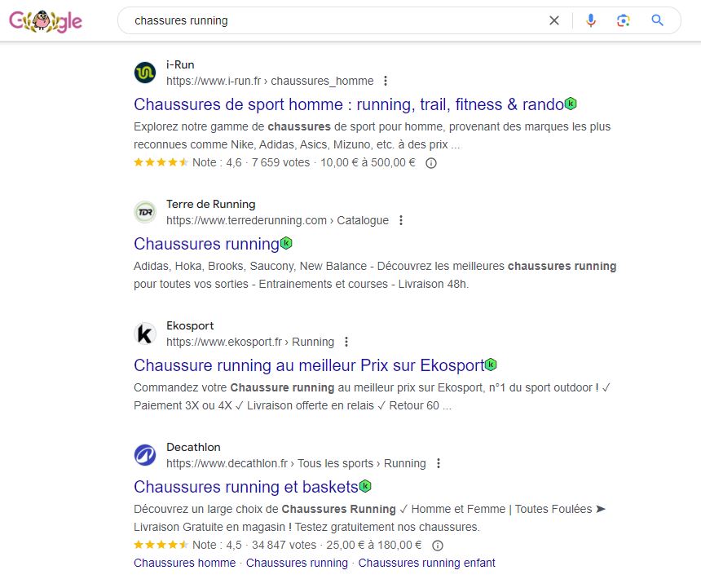The height and width of the screenshot is (588, 701).
Task: Click the i-Run site favicon
Action: (x=145, y=73)
